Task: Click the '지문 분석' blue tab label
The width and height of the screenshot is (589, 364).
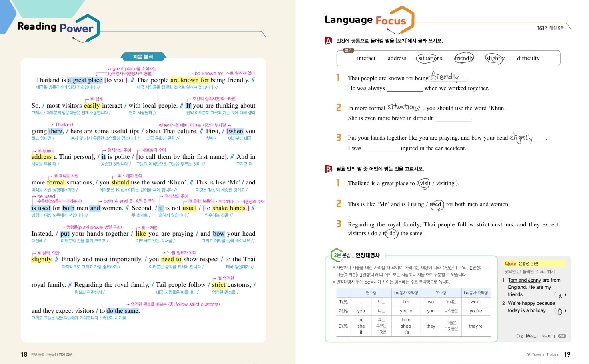Action: coord(143,57)
